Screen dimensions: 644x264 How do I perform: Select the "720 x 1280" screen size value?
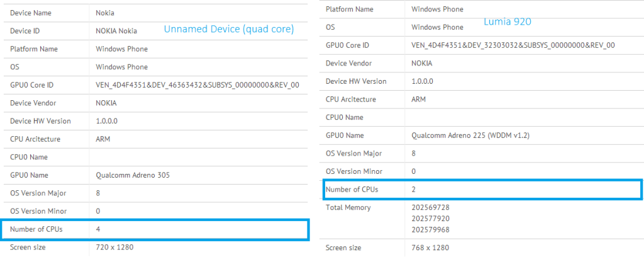tap(114, 247)
